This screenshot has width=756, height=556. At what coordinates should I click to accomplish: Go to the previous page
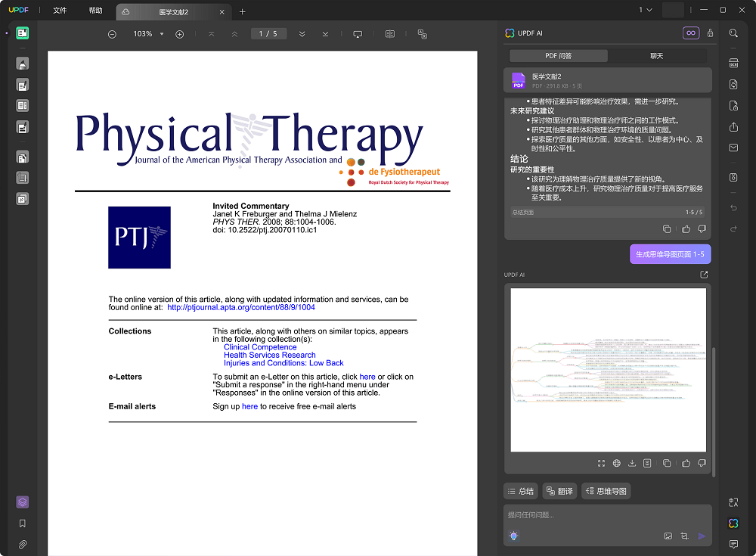tap(234, 34)
